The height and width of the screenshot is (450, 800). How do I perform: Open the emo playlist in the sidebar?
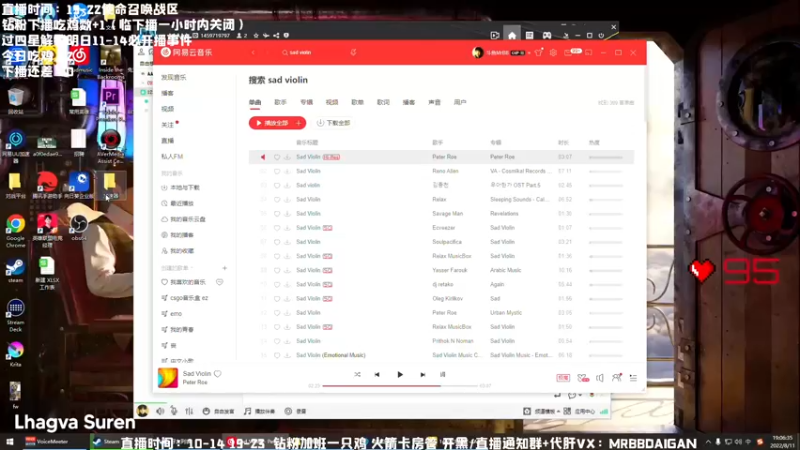(171, 314)
